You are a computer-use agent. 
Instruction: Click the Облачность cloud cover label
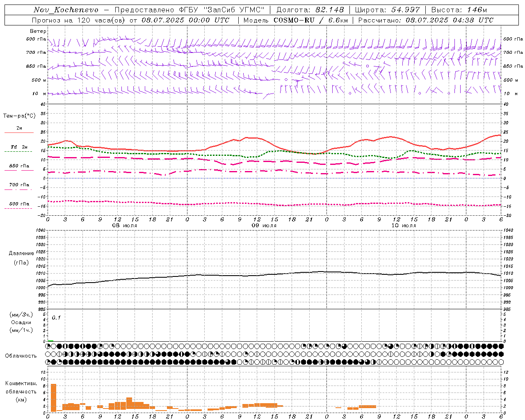click(21, 356)
